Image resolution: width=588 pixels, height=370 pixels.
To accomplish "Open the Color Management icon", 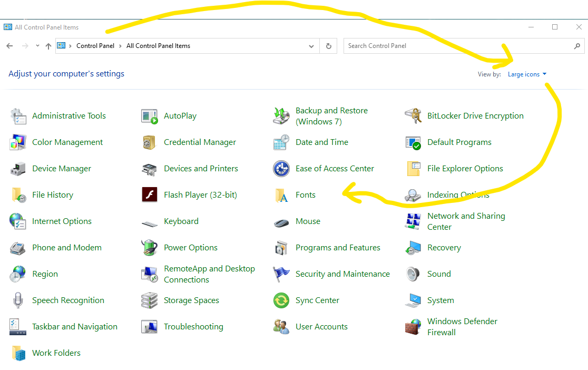I will click(x=18, y=142).
